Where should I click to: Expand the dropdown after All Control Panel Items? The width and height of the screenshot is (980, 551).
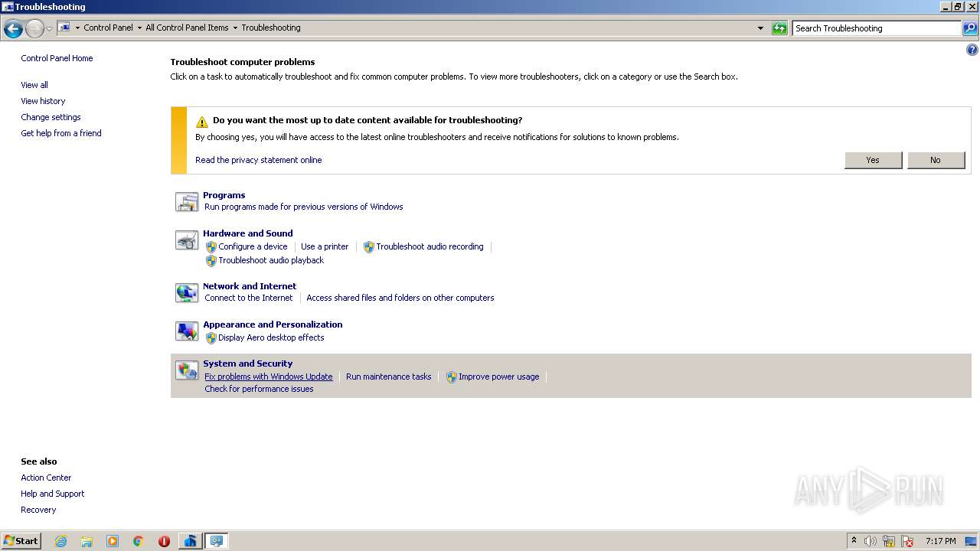click(x=235, y=28)
